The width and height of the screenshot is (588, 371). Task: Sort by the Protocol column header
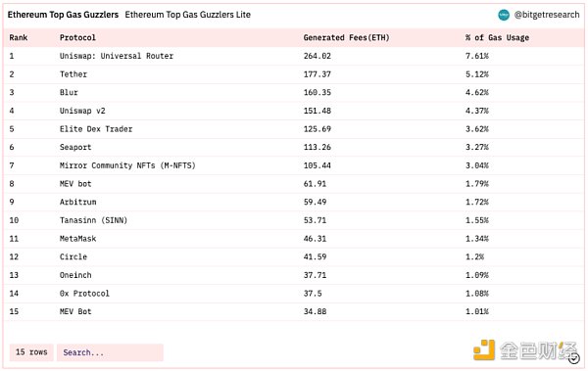[x=77, y=37]
